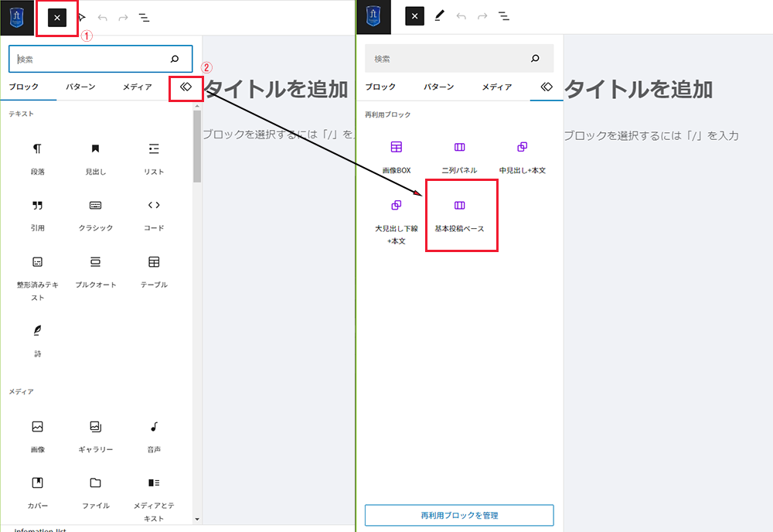This screenshot has height=532, width=773.
Task: Insert the 段落 paragraph block
Action: coord(37,159)
